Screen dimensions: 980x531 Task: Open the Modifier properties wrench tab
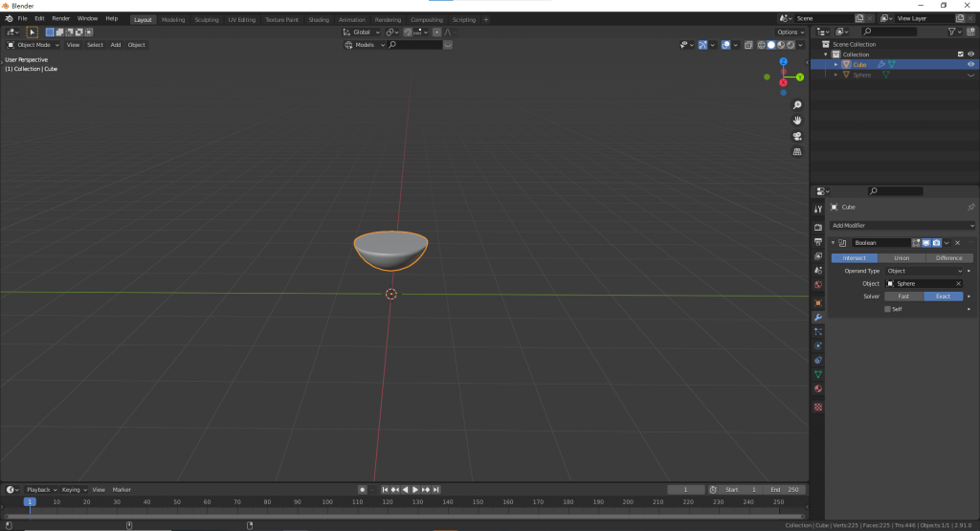(x=818, y=318)
